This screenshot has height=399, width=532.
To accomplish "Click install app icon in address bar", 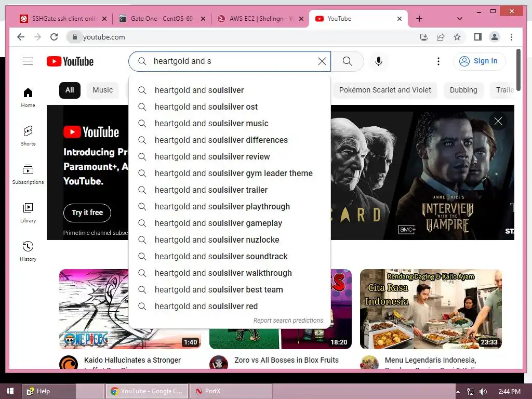I will [424, 37].
